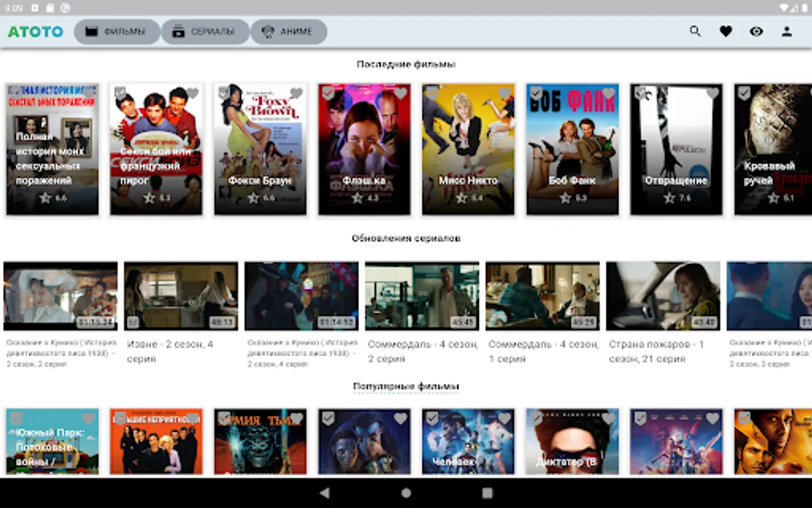Play Соммердаль 4 сезон, 2 серия thumbnail
Viewport: 812px width, 508px height.
tap(422, 296)
